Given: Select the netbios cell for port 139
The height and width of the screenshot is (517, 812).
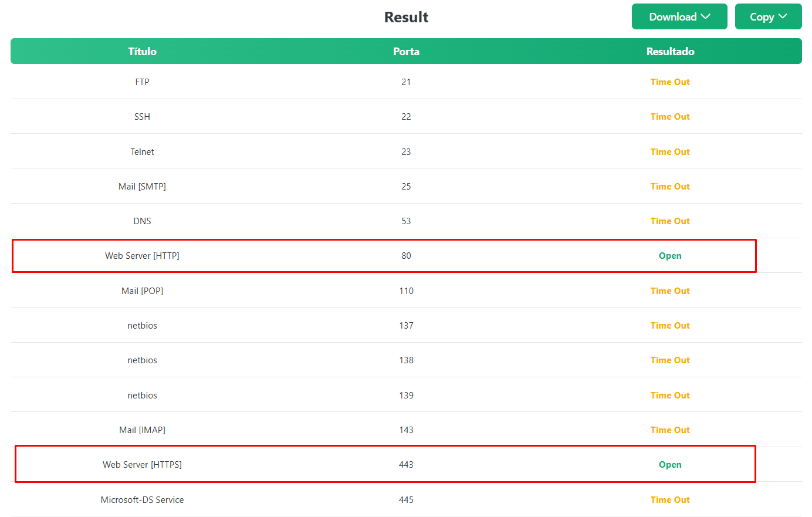Looking at the screenshot, I should click(142, 396).
